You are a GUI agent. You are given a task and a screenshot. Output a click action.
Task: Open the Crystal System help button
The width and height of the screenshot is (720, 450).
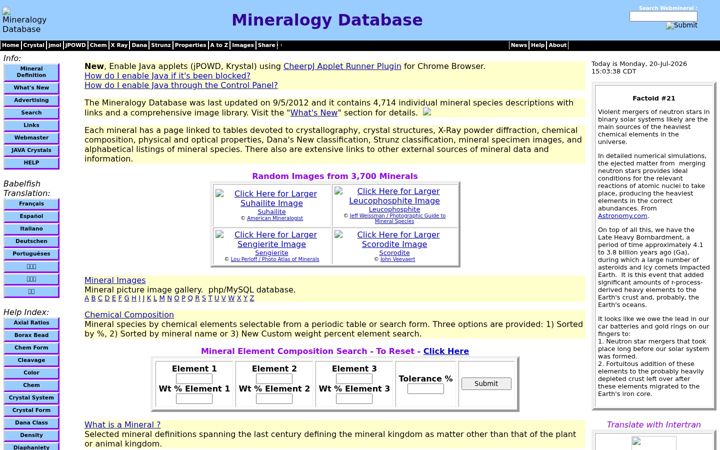[31, 398]
